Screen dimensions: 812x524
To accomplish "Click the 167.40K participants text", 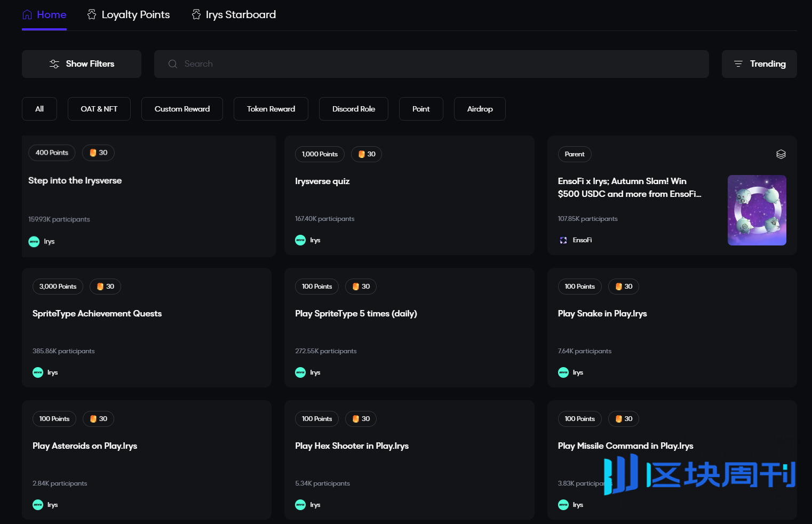I will [x=325, y=219].
